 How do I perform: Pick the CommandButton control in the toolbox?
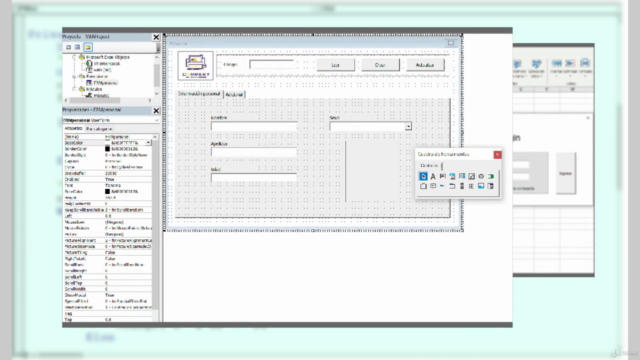tap(433, 186)
